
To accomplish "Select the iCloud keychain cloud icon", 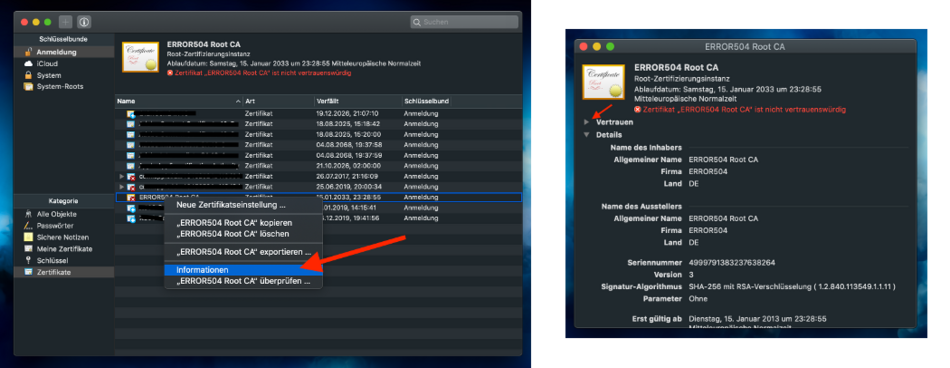I will (28, 64).
